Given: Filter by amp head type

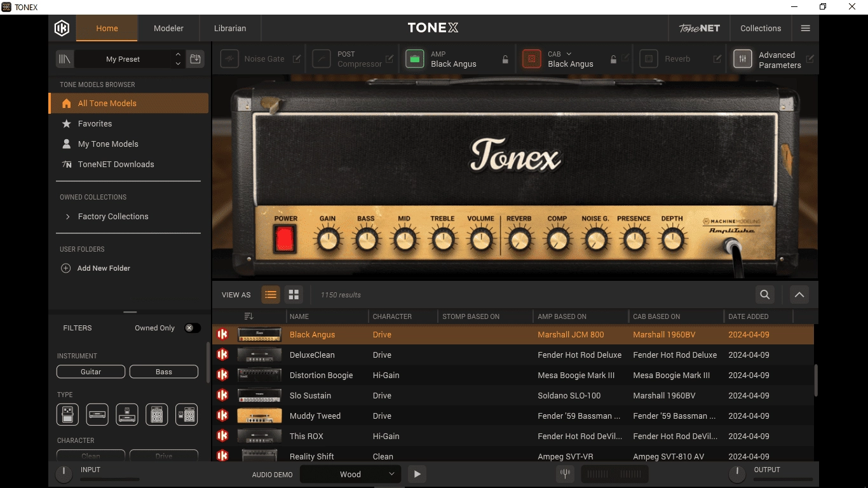Looking at the screenshot, I should coord(97,414).
